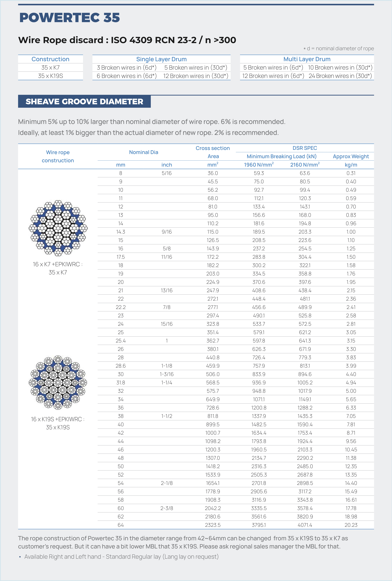Click the Single Layer Drum column header

tap(161, 59)
